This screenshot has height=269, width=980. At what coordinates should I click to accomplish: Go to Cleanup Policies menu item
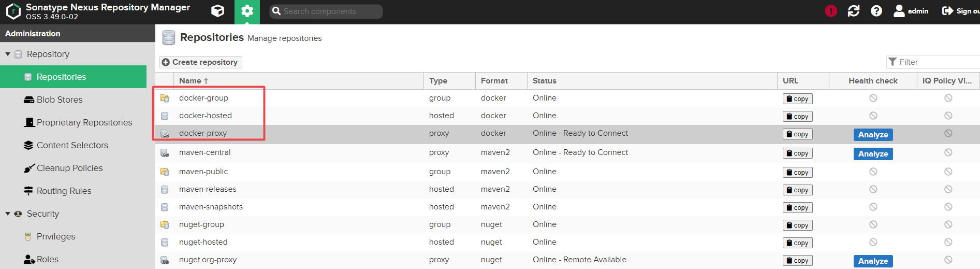tap(69, 168)
